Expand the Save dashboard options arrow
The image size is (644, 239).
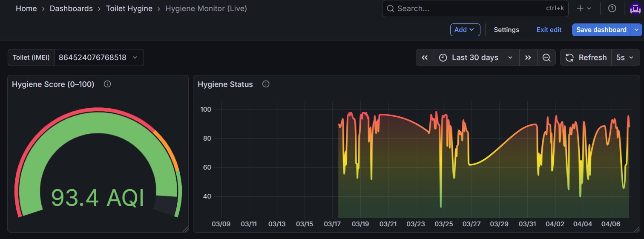[x=637, y=30]
